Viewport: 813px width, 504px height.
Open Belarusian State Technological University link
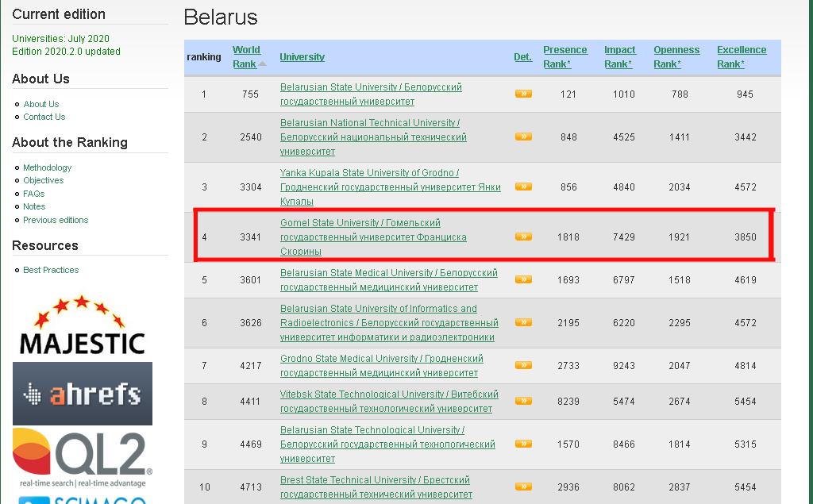(387, 444)
